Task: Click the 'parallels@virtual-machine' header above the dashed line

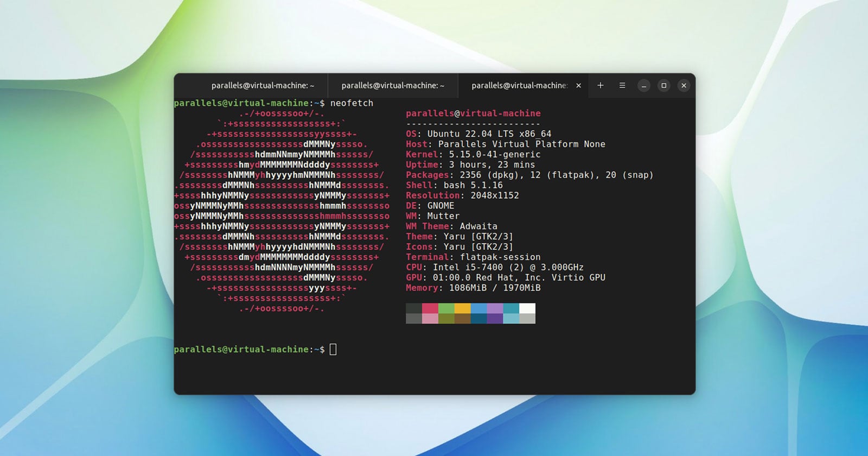Action: click(x=473, y=113)
